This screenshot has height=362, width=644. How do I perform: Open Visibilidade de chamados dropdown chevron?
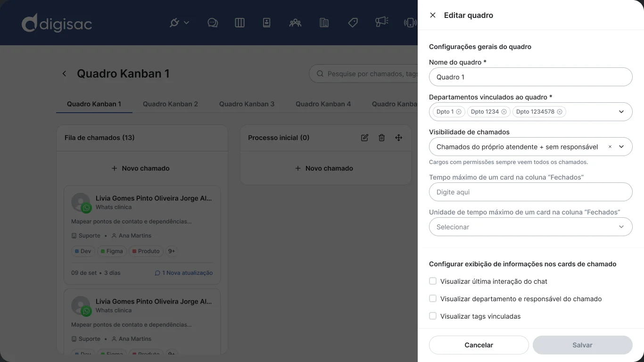(x=621, y=147)
